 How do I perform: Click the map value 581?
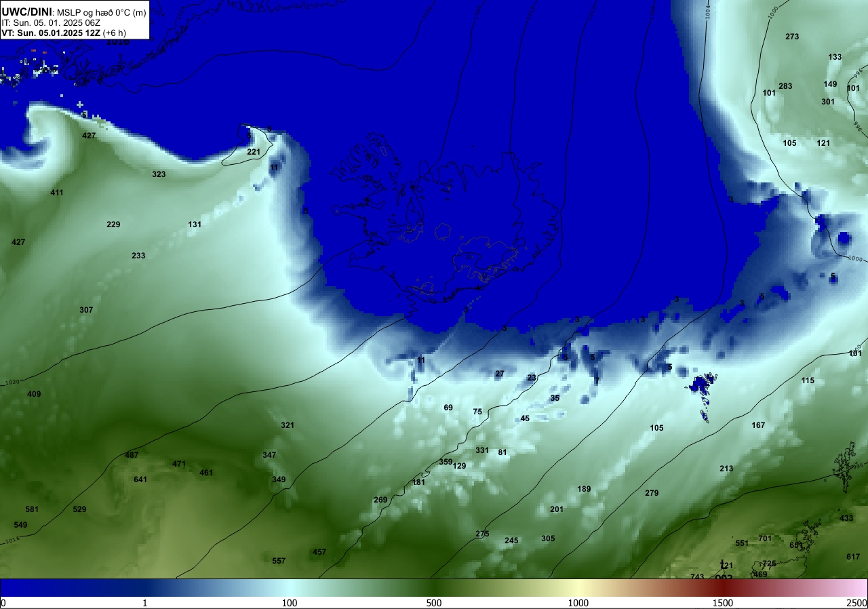click(x=32, y=509)
